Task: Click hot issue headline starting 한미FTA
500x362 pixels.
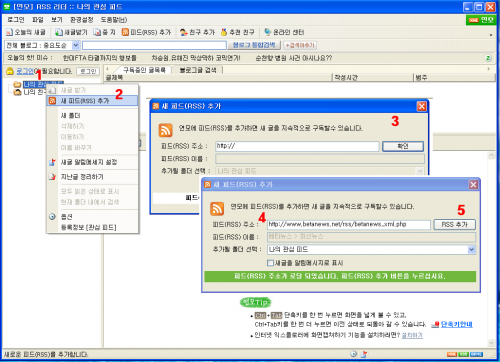Action: [x=100, y=58]
